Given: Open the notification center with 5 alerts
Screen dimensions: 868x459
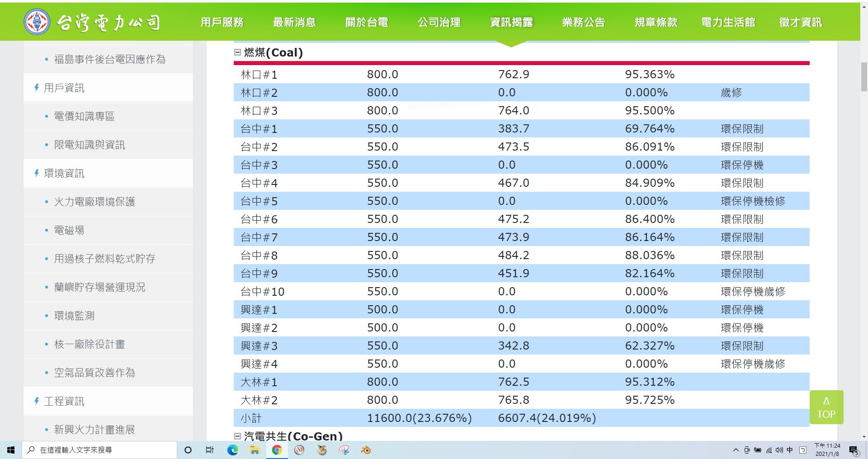Looking at the screenshot, I should pyautogui.click(x=854, y=450).
